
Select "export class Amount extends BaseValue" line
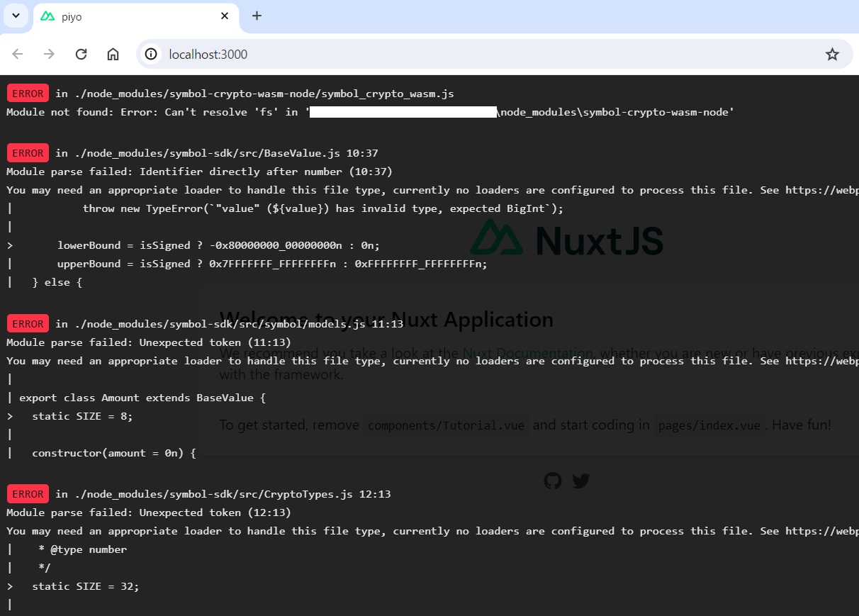[142, 398]
